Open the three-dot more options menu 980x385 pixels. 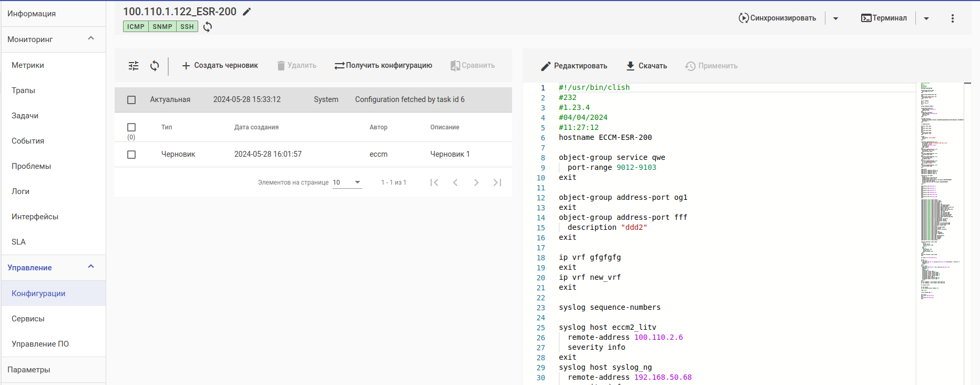point(952,18)
